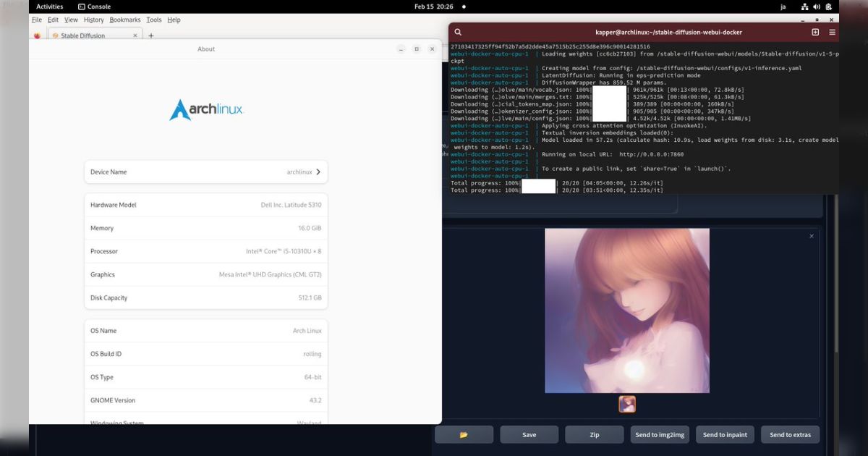Click the open folder icon in Stable Diffusion WebUI
The width and height of the screenshot is (868, 456).
point(464,434)
